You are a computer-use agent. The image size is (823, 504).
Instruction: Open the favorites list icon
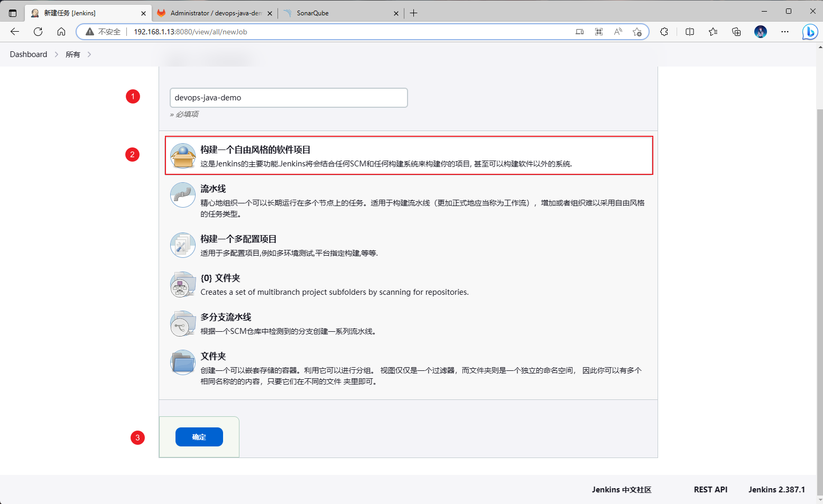coord(713,32)
